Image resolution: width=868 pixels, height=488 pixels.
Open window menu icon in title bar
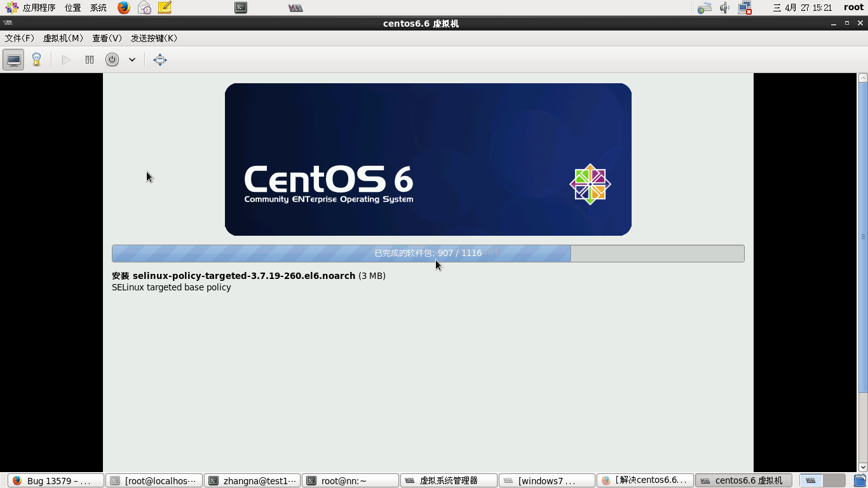(x=8, y=23)
